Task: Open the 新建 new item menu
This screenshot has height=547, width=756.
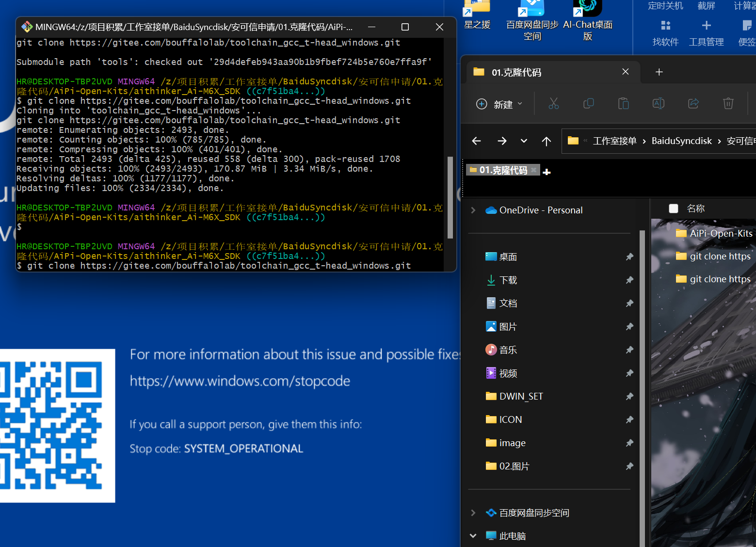Action: 499,104
